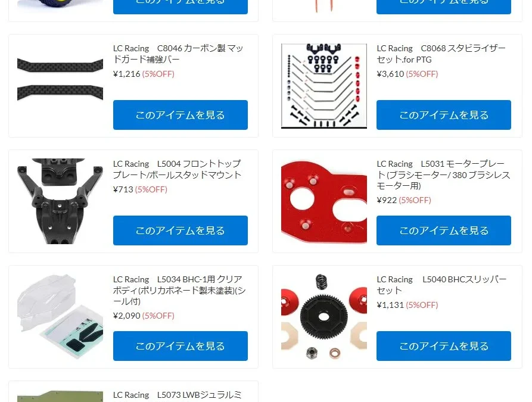
Task: View item button for C8046 mudguard bar
Action: [x=181, y=115]
